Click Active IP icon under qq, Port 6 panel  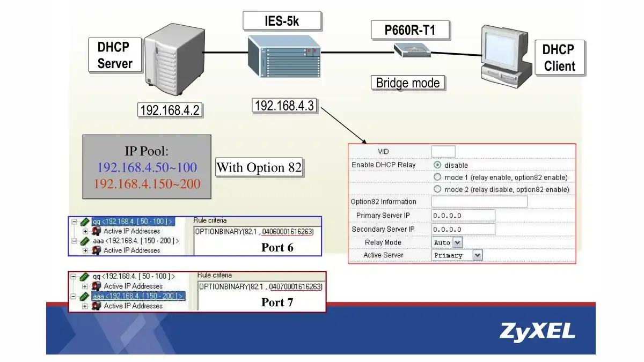pyautogui.click(x=97, y=231)
